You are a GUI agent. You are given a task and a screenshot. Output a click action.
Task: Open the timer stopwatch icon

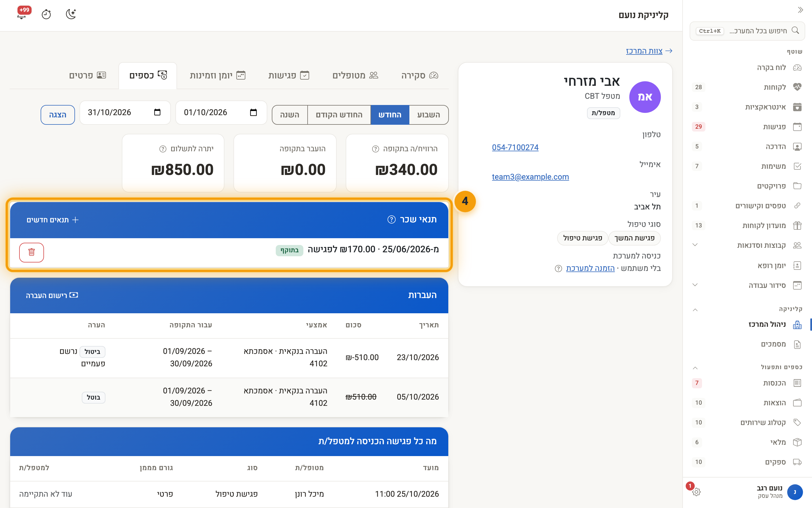point(46,14)
